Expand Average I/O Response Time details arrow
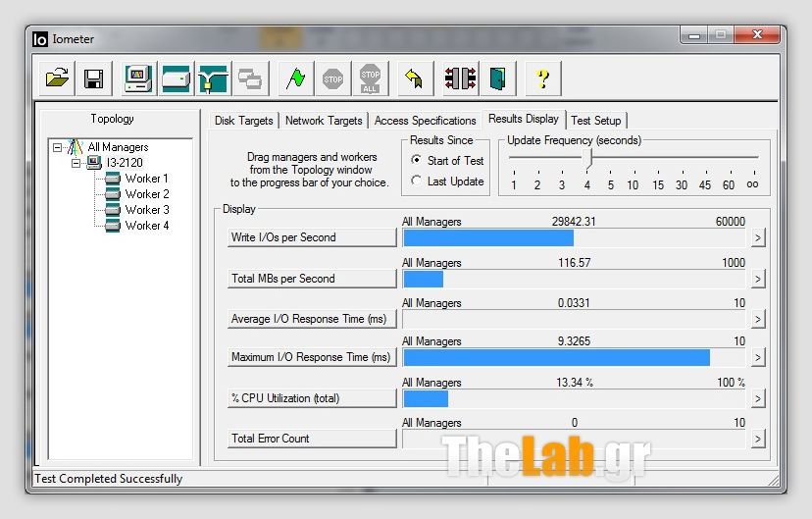This screenshot has height=519, width=812. coord(758,319)
